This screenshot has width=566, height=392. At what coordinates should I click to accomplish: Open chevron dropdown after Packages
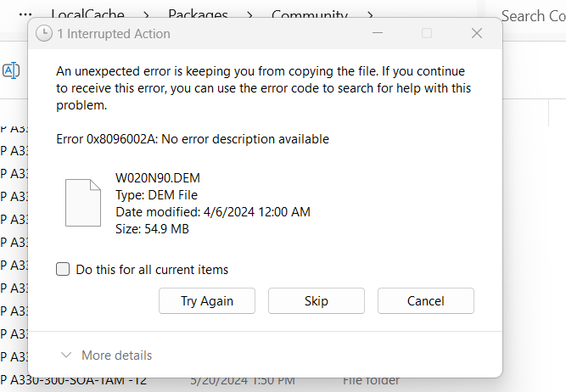point(251,14)
